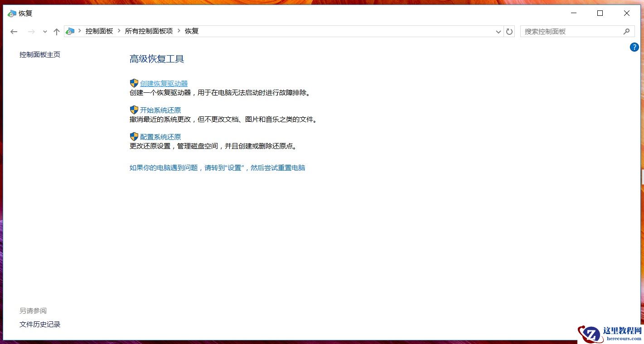Navigate back with the left arrow
644x344 pixels.
tap(14, 31)
